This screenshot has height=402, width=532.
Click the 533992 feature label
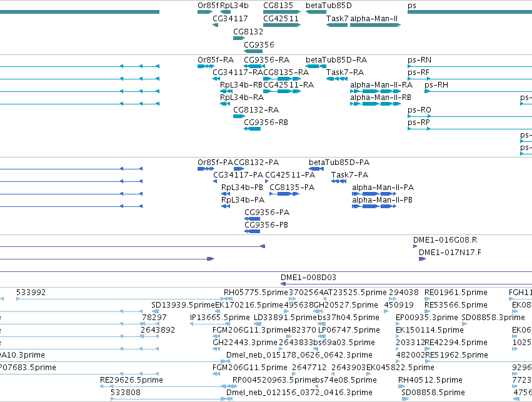31,292
